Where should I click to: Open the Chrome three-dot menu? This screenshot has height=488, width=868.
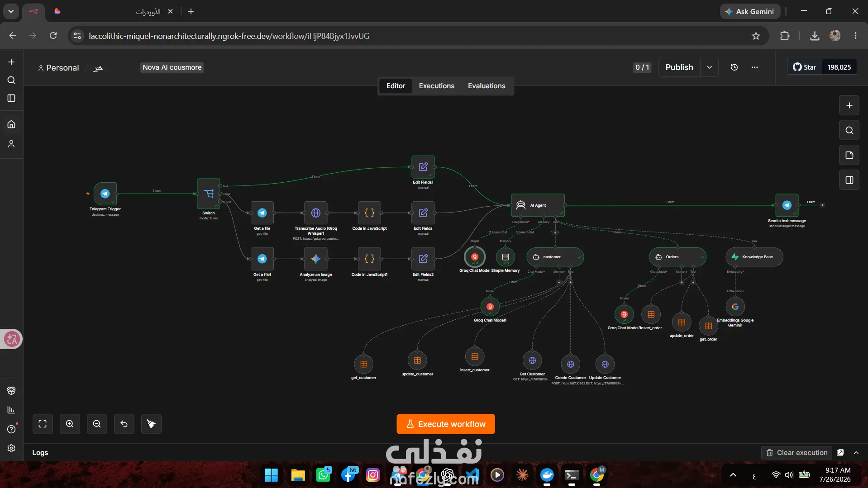[x=855, y=36]
